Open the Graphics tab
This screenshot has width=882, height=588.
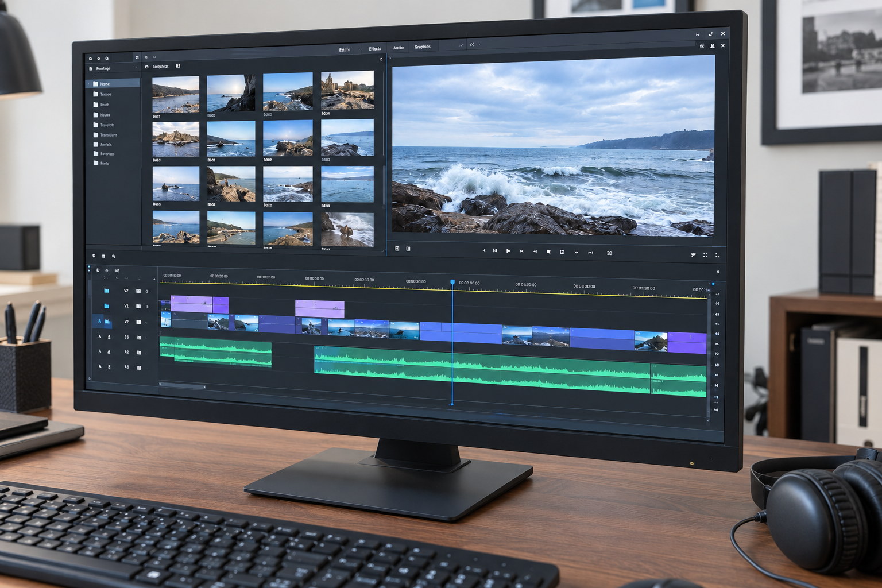423,47
